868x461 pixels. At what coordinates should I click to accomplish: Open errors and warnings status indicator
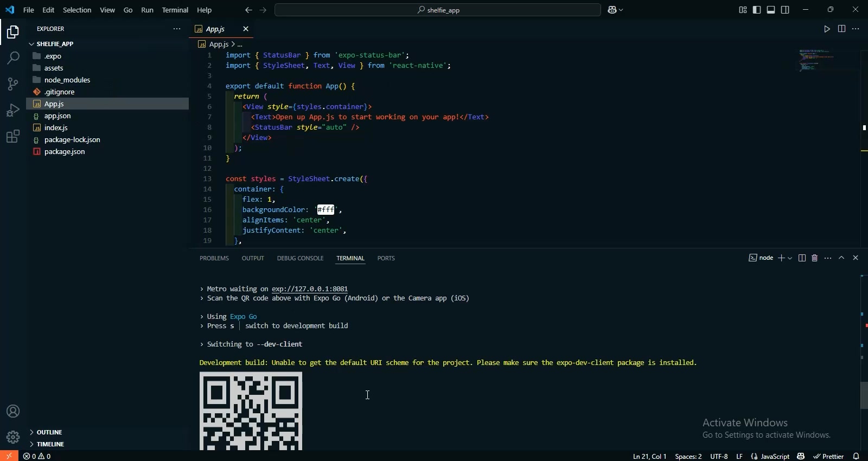37,456
